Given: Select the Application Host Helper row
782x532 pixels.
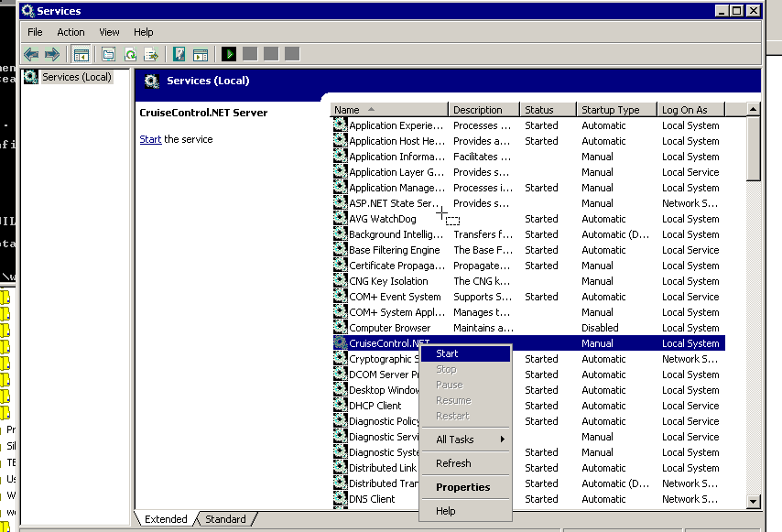Looking at the screenshot, I should click(x=528, y=141).
